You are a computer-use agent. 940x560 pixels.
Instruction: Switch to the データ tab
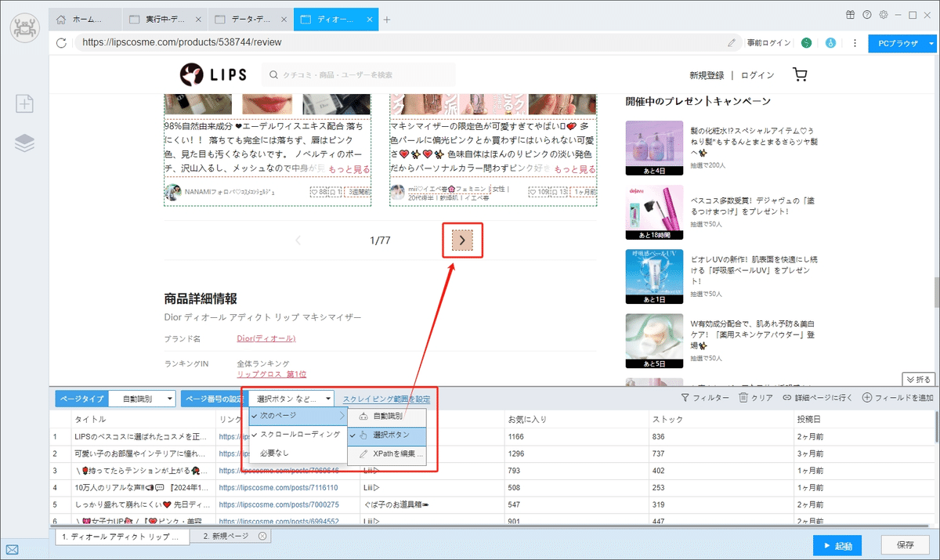[x=251, y=20]
